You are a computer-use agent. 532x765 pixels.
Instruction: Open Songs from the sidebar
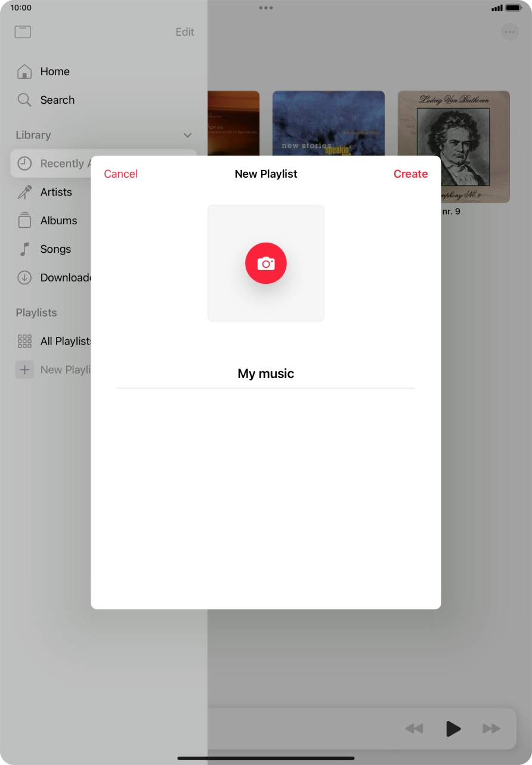click(x=55, y=249)
